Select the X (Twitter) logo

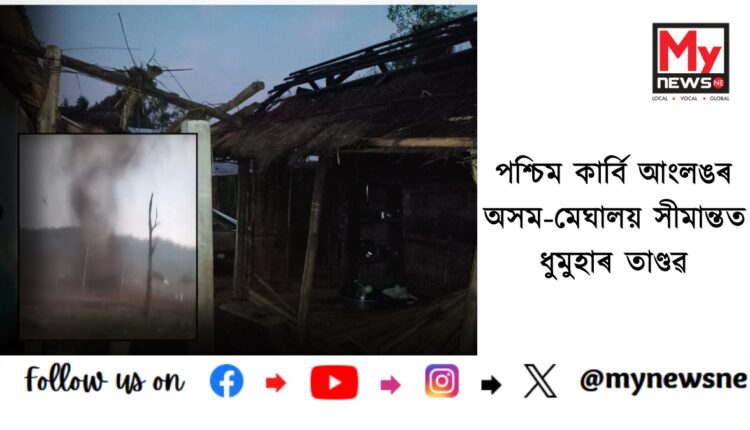540,381
